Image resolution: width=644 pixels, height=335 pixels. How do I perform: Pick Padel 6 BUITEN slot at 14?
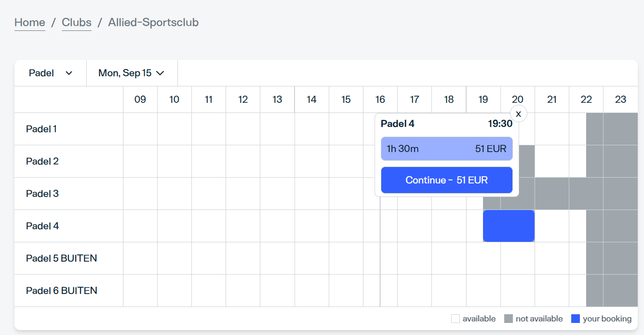(x=311, y=291)
